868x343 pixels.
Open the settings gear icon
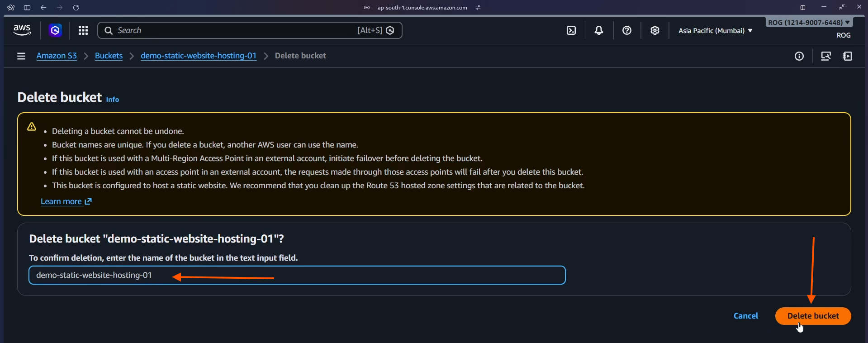point(655,30)
